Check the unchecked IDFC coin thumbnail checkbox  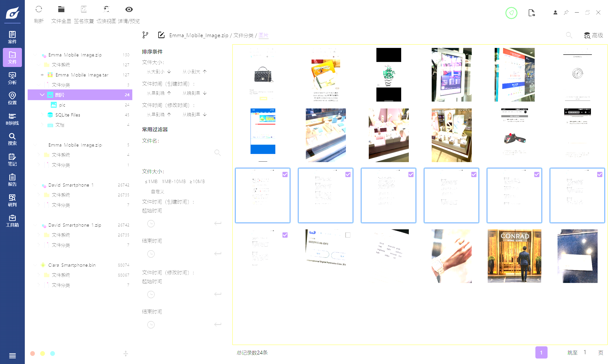pos(348,235)
